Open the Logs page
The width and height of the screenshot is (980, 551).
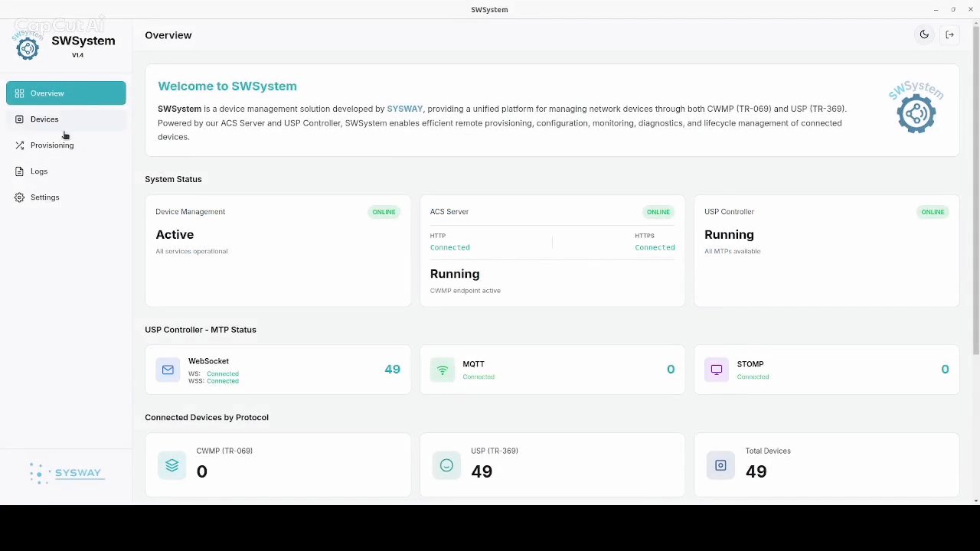click(66, 171)
